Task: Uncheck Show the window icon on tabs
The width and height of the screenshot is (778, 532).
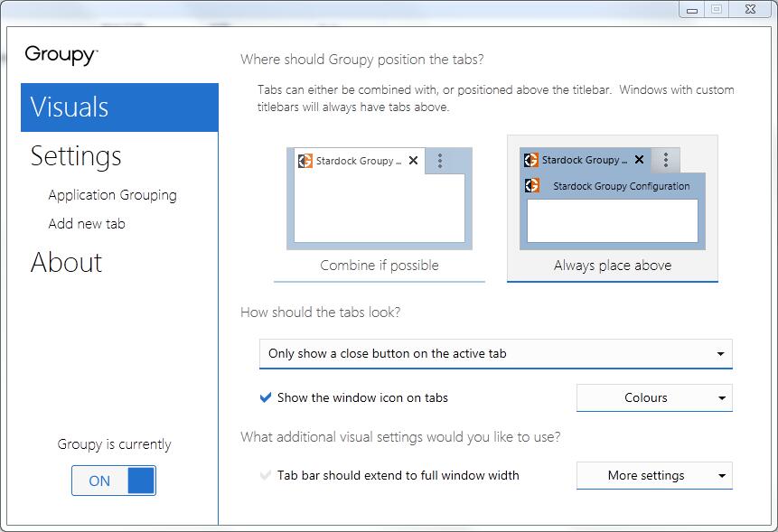Action: pos(266,397)
